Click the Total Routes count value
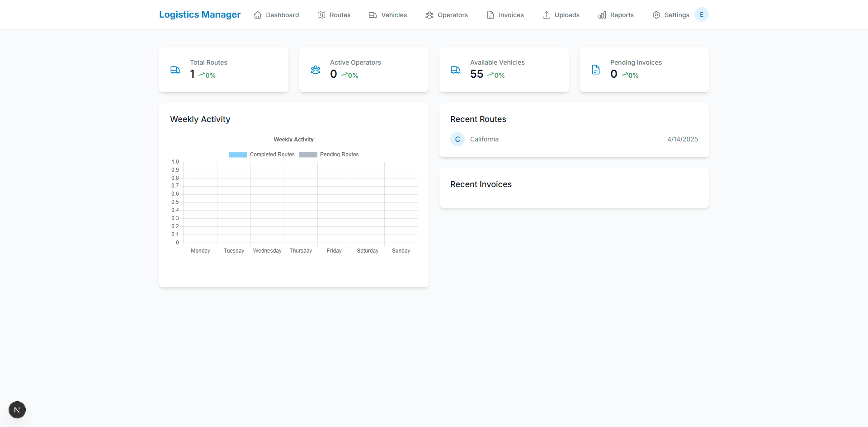The width and height of the screenshot is (868, 427). [193, 74]
